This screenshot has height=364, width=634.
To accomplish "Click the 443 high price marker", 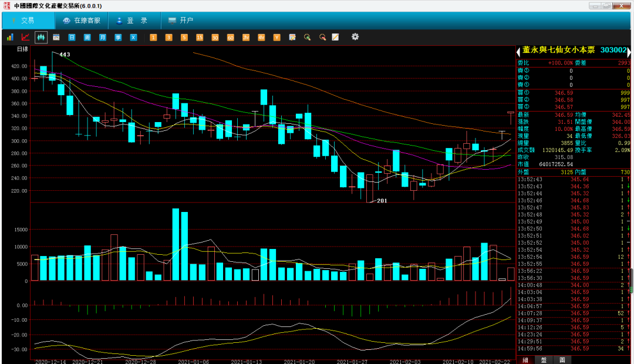I will click(65, 54).
